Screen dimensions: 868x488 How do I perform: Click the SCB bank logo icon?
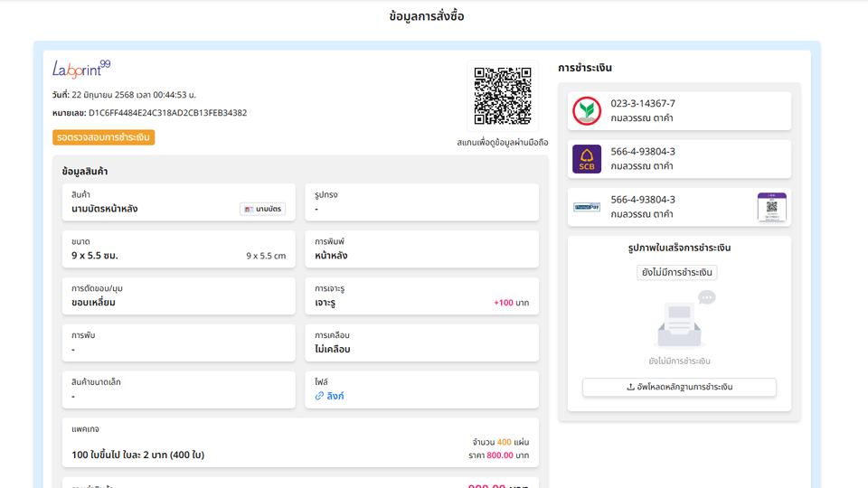tap(587, 159)
